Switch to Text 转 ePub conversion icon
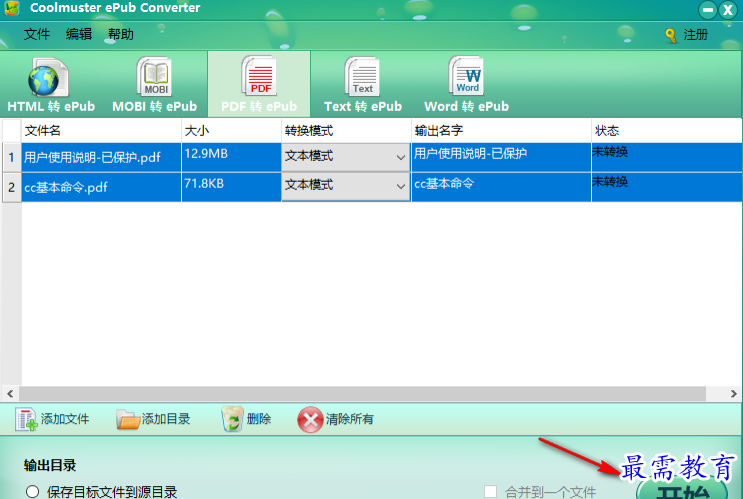Image resolution: width=743 pixels, height=499 pixels. tap(362, 77)
